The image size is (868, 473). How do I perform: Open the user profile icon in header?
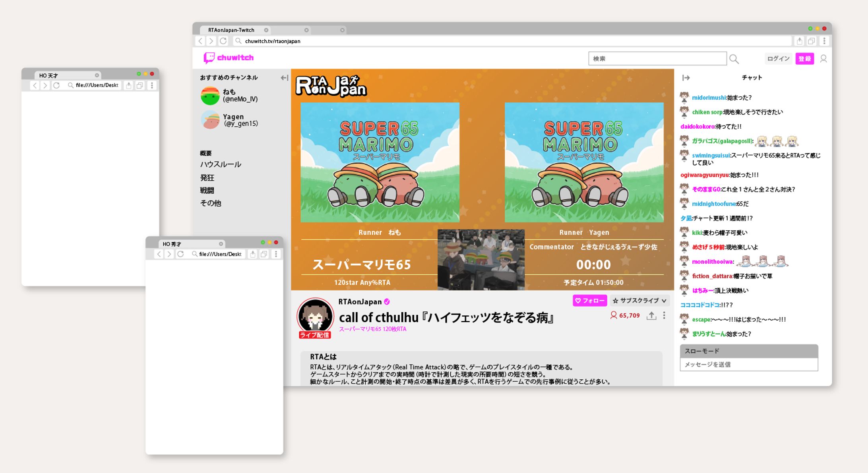click(823, 59)
